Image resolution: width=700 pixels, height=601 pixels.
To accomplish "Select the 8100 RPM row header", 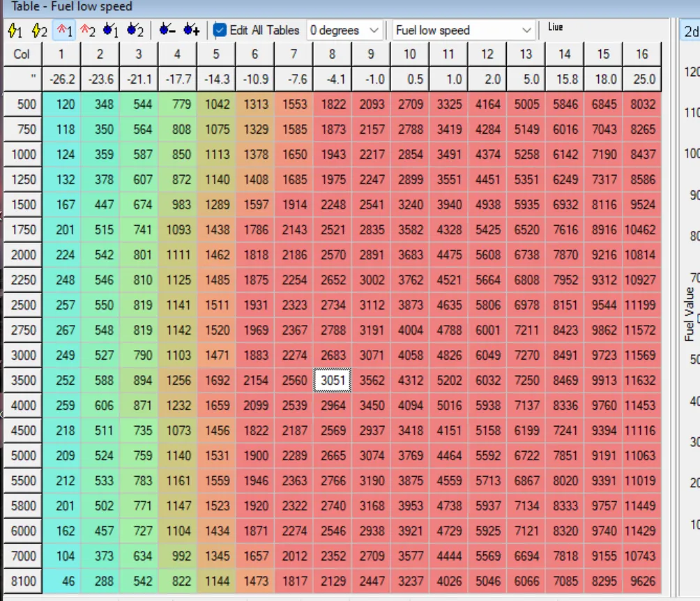I will point(22,581).
